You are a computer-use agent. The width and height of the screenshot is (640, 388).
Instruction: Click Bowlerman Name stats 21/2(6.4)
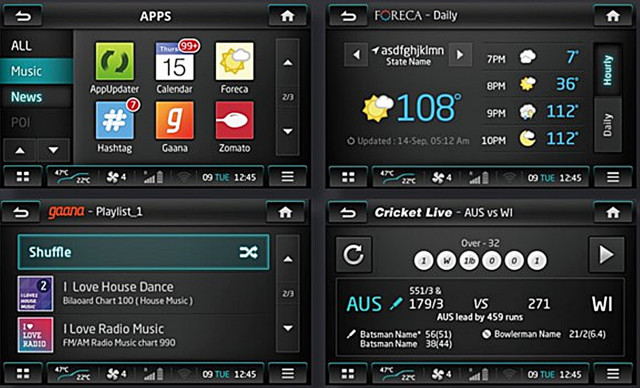pyautogui.click(x=587, y=334)
